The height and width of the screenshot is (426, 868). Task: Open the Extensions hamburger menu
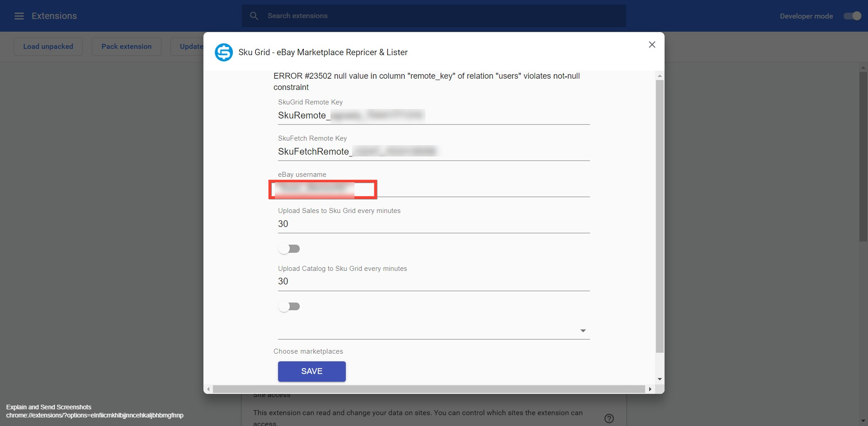[x=19, y=16]
